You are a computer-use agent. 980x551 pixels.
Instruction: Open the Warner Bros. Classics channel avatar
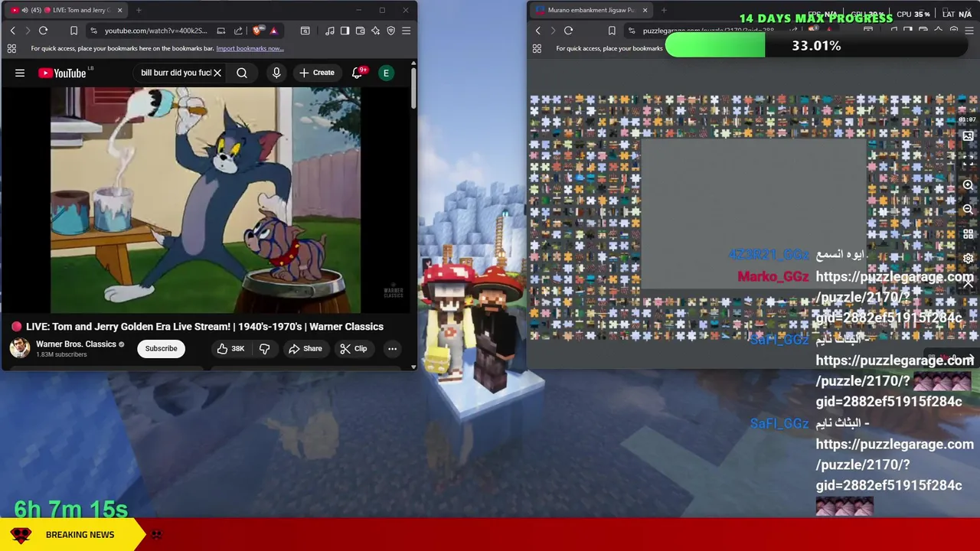pyautogui.click(x=20, y=348)
